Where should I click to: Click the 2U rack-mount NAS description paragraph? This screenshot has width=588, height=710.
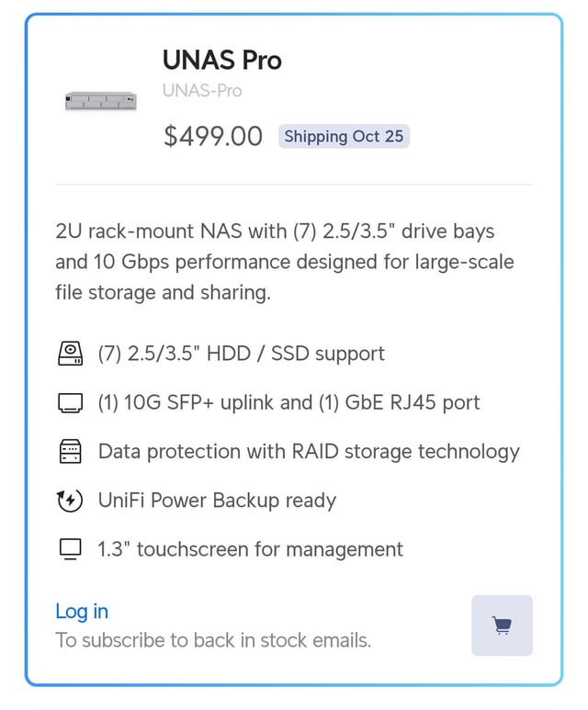click(285, 262)
